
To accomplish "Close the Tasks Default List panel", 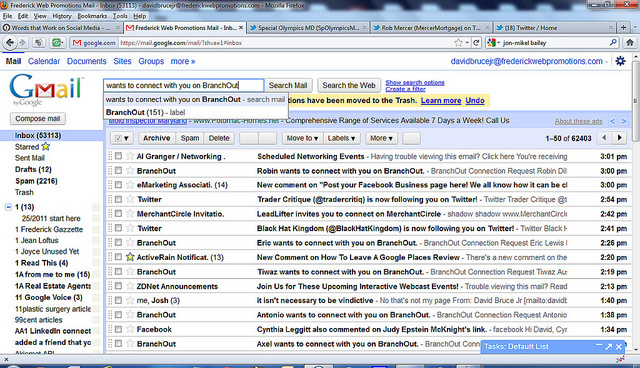I will [619, 346].
